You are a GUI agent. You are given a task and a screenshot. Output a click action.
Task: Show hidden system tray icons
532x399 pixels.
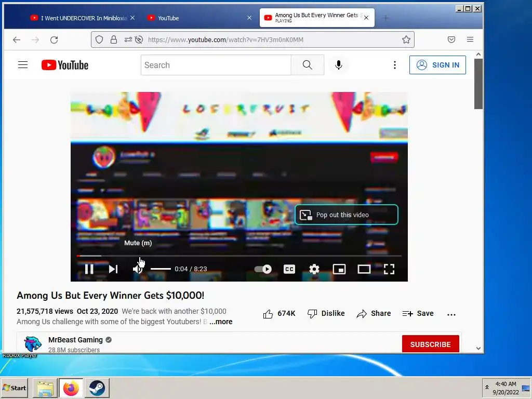pos(487,388)
